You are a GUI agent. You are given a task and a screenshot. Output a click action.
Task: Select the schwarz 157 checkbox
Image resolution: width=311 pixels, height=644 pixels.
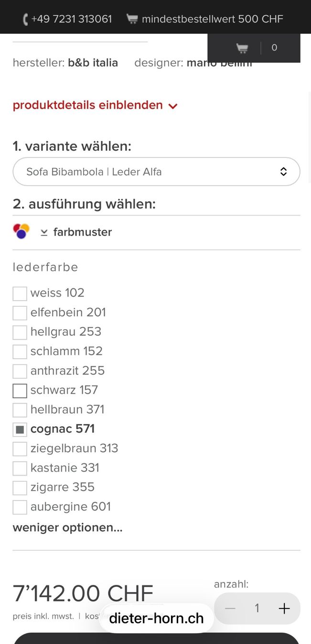[x=20, y=391]
